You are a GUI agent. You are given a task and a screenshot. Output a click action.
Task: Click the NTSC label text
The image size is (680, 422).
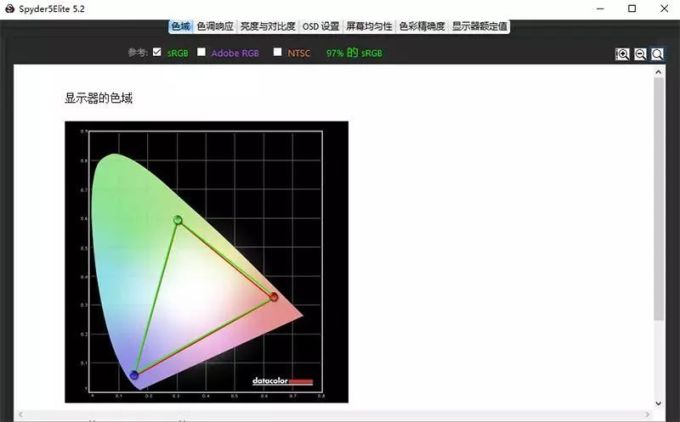click(x=299, y=53)
